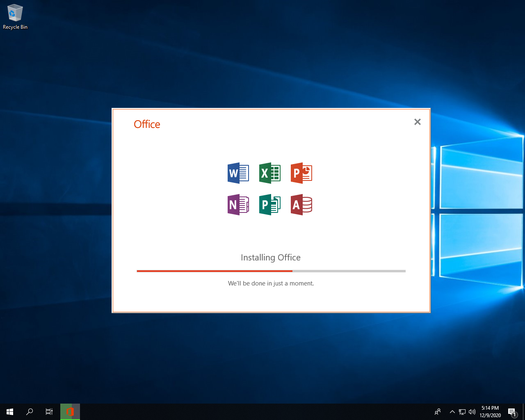Click the Word icon in the installer
Screen dimensions: 525x420
coord(238,173)
